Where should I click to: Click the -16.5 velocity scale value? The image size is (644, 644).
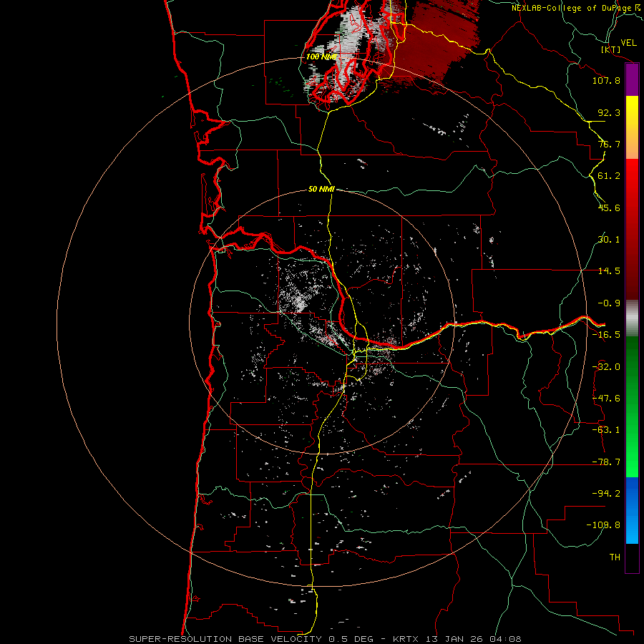click(606, 335)
